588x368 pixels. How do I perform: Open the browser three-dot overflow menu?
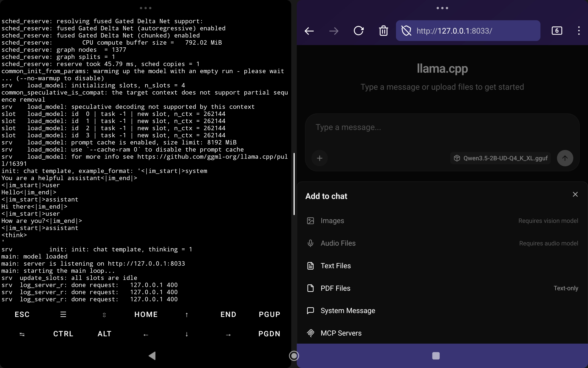[579, 31]
